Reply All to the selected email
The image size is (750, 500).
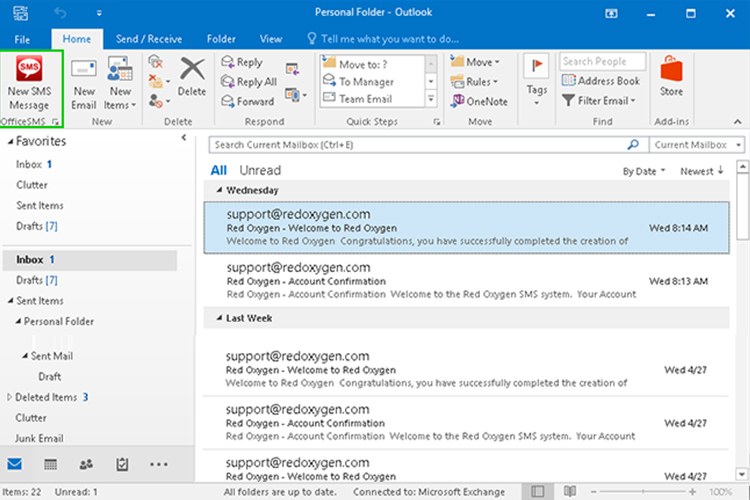click(x=249, y=82)
